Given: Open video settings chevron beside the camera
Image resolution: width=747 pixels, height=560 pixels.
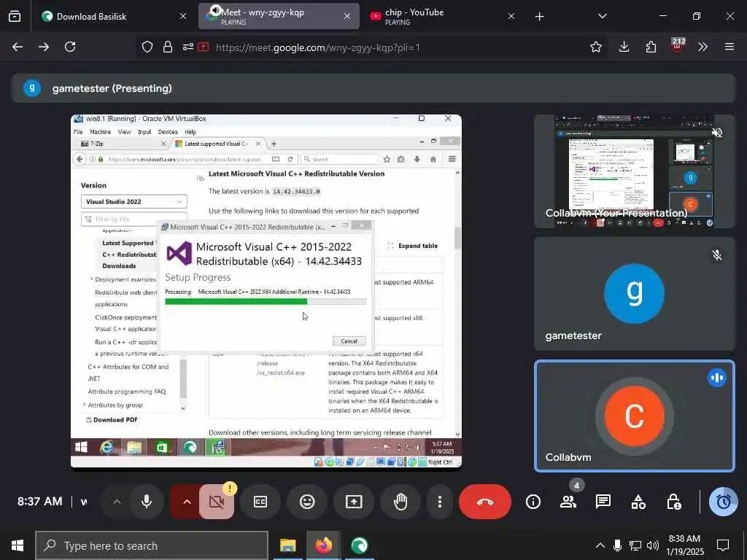Looking at the screenshot, I should pyautogui.click(x=187, y=502).
